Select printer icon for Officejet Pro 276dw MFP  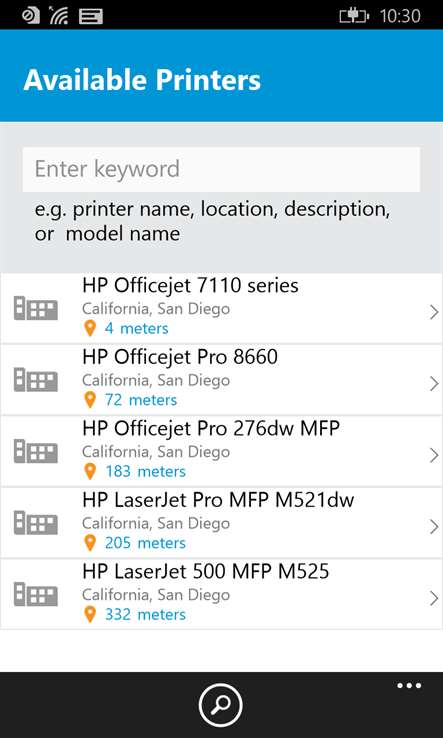[36, 452]
